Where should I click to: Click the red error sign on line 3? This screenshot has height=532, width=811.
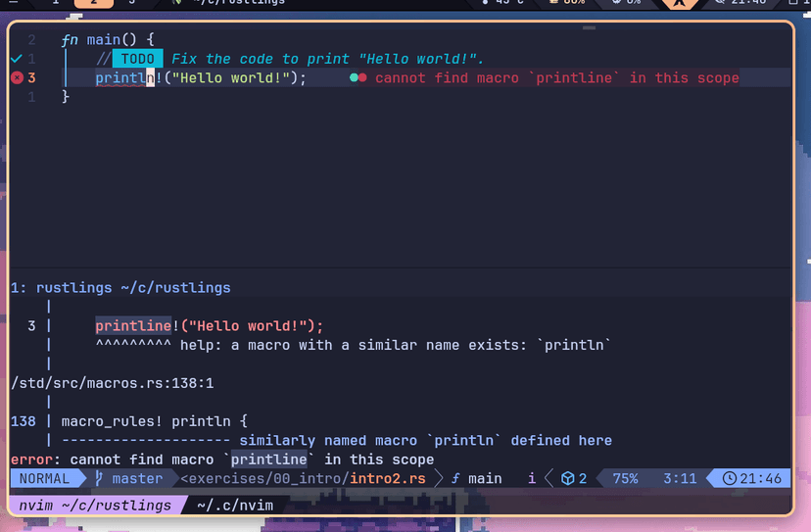coord(17,78)
